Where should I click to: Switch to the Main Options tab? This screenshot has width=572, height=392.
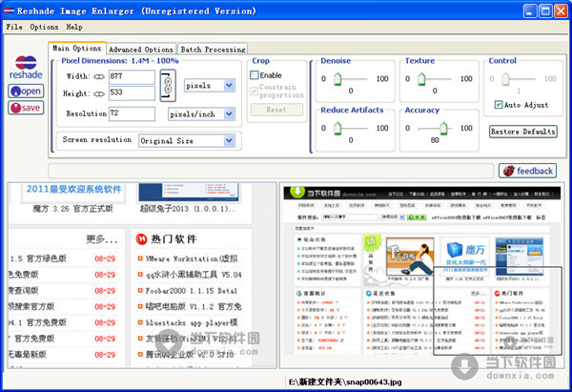77,48
